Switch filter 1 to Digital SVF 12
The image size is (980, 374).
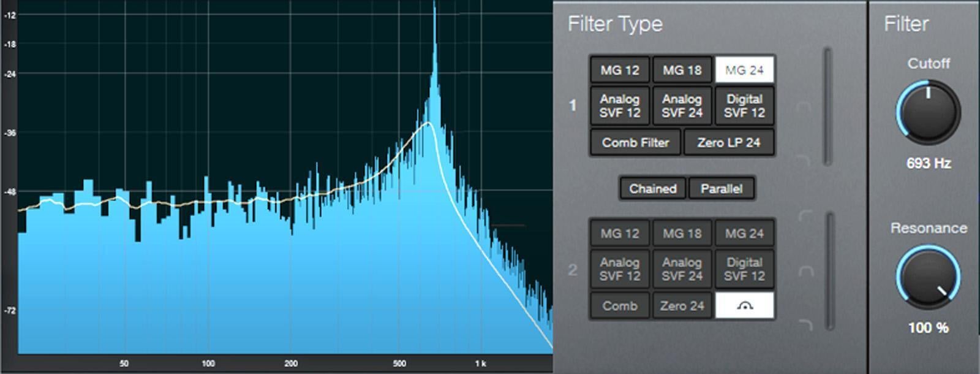click(x=744, y=106)
